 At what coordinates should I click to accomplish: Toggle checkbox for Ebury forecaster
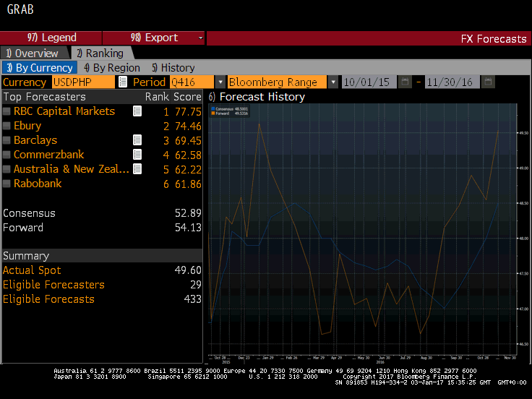[7, 126]
